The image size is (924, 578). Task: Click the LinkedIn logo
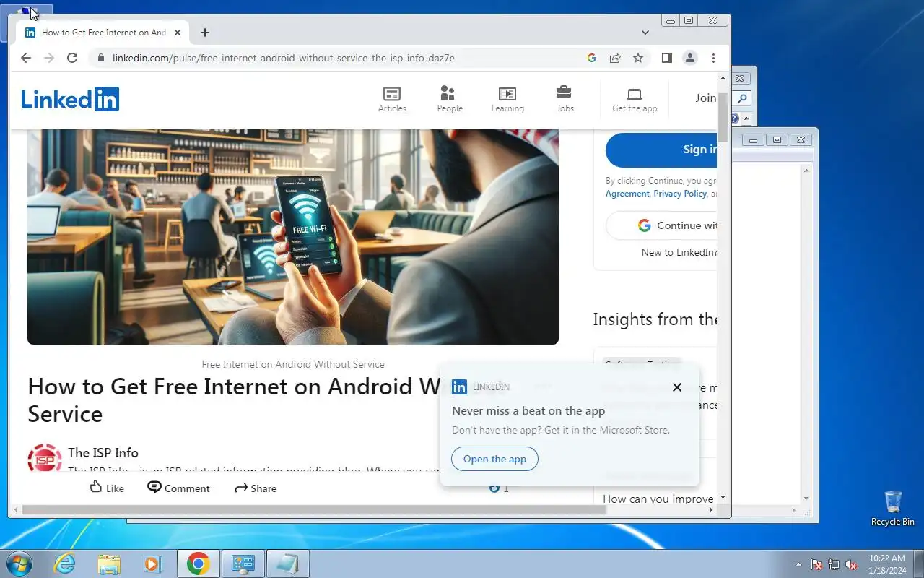pyautogui.click(x=70, y=99)
